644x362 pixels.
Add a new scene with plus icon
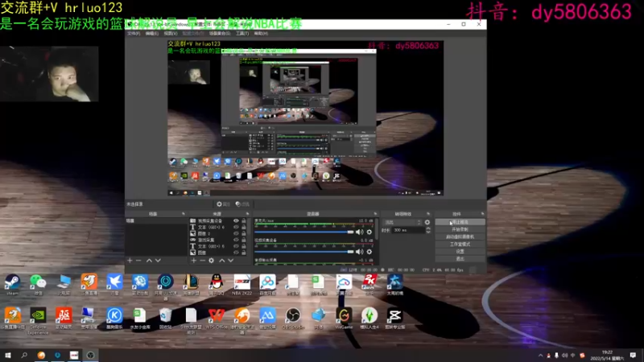(130, 260)
